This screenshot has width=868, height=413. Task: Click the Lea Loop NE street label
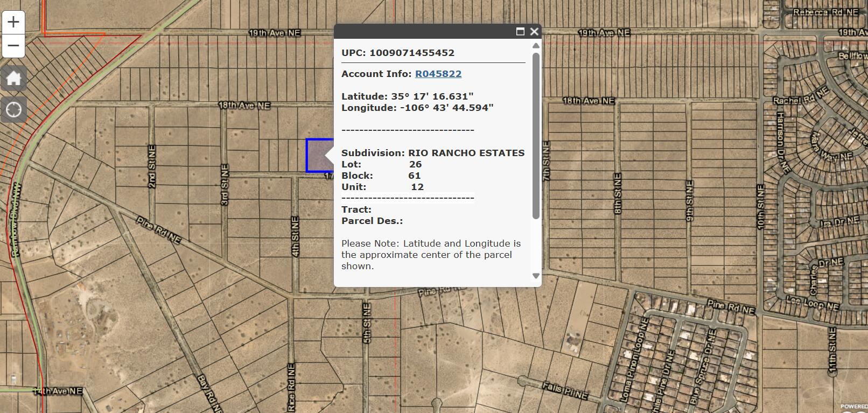[812, 303]
